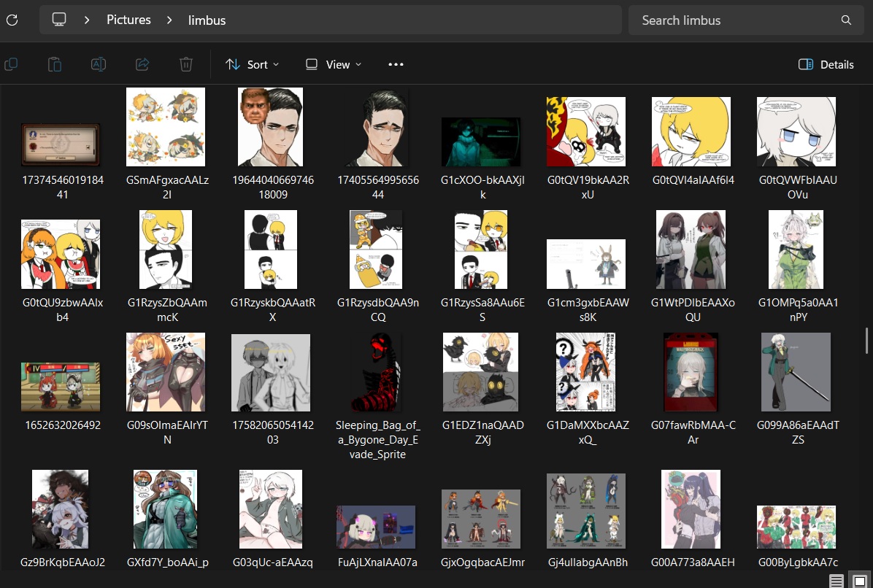Viewport: 873px width, 588px height.
Task: Click the search magnifier icon
Action: [846, 20]
